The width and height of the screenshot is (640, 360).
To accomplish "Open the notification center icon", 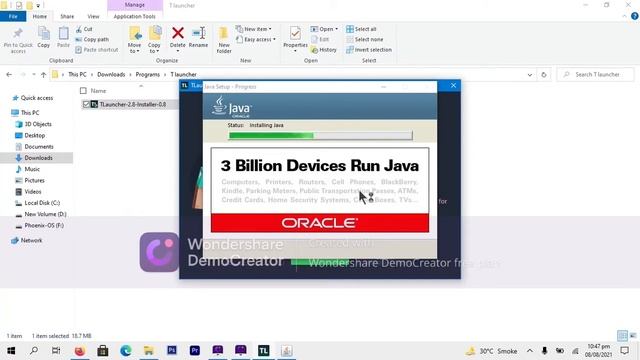I will tap(624, 351).
